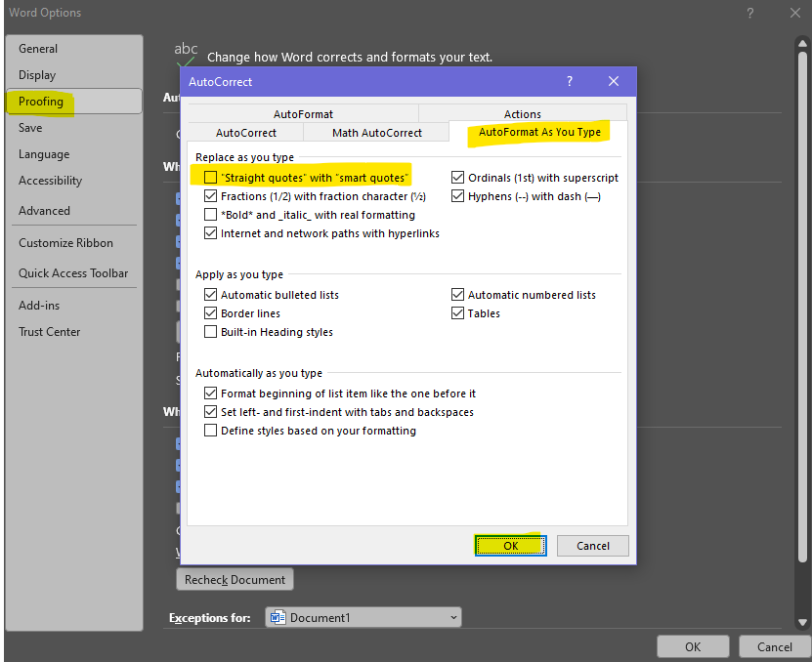
Task: Select the Proofing category
Action: coord(74,101)
